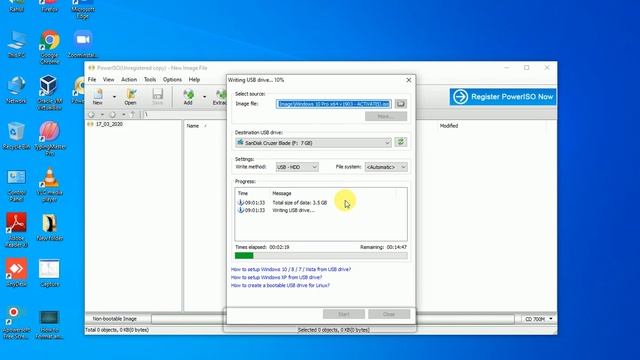Click the forward navigation icon in PowerISO

point(113,115)
